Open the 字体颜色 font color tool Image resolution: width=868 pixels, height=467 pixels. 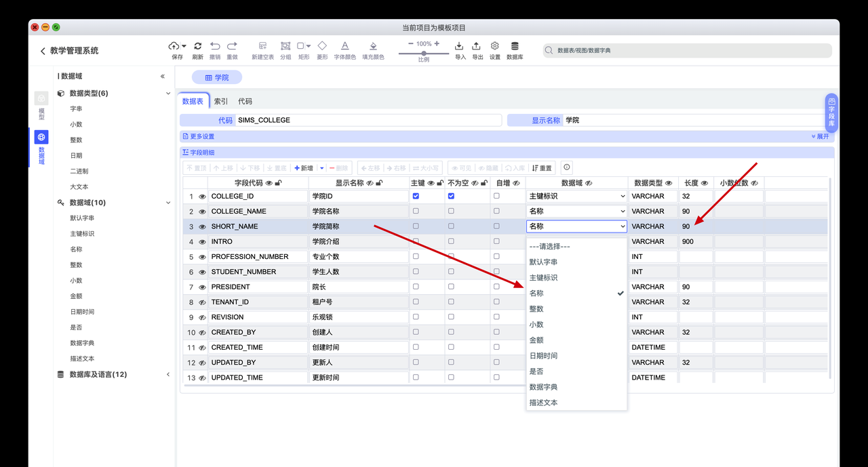(x=344, y=47)
